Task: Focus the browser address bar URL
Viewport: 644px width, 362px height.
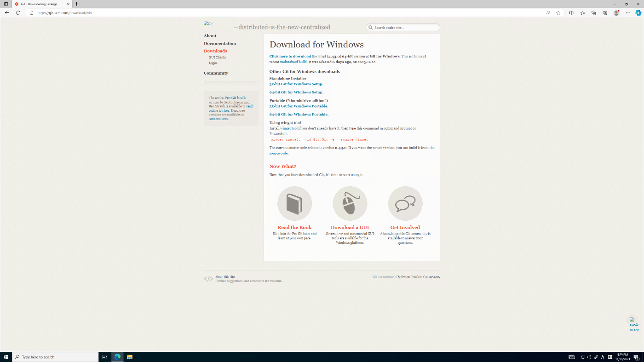Action: coord(64,13)
